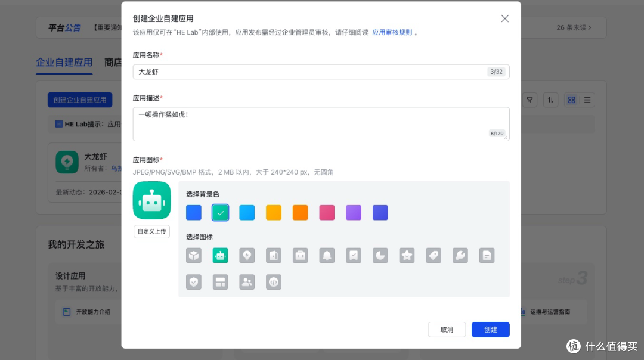Set the indigo background color
644x360 pixels.
pos(380,213)
